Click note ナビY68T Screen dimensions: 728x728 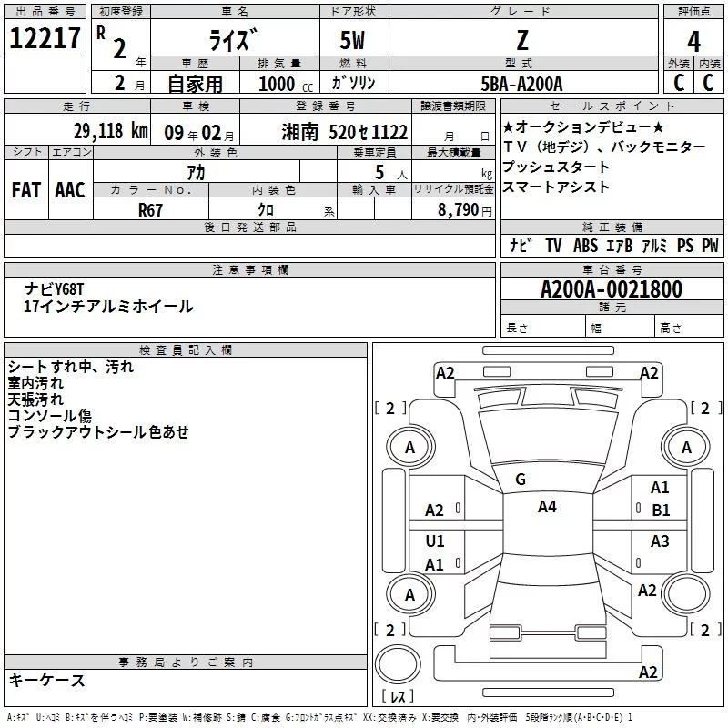click(55, 289)
